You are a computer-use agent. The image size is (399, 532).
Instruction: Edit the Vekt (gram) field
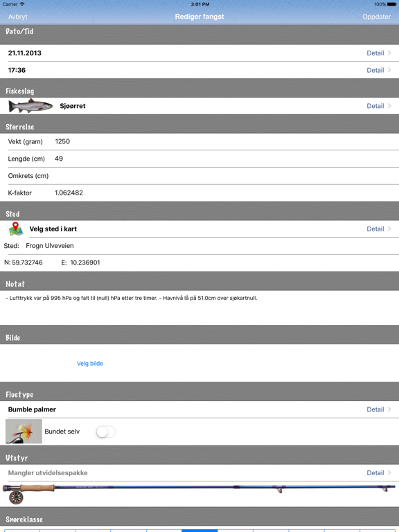[199, 141]
